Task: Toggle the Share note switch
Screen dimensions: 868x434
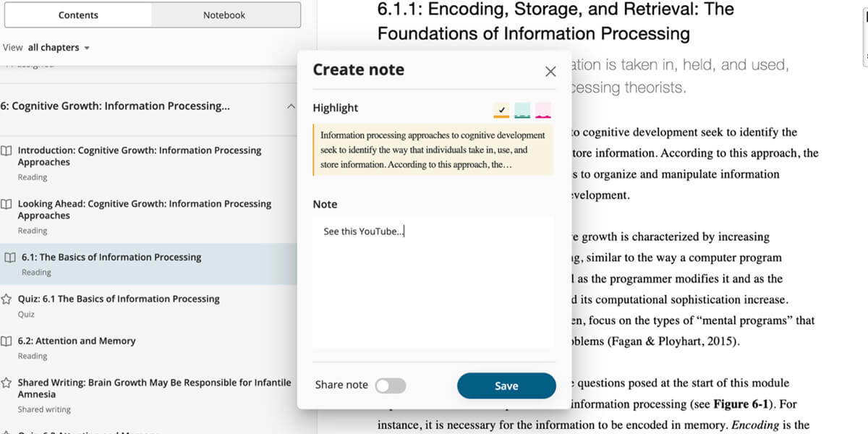Action: point(391,386)
